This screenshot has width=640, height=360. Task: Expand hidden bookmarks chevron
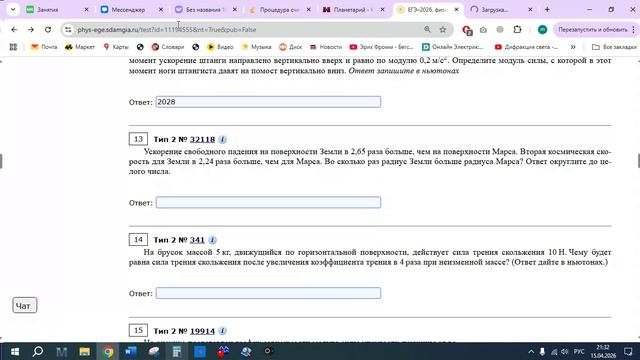[573, 47]
